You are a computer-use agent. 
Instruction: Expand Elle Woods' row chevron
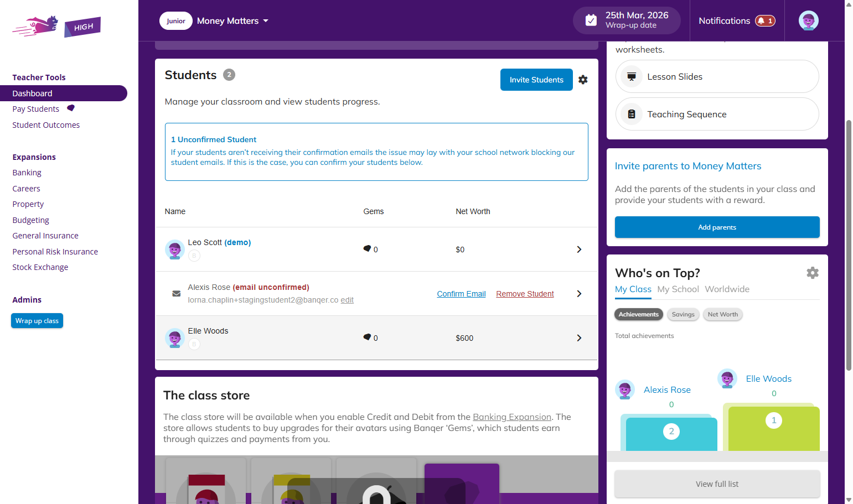point(579,338)
